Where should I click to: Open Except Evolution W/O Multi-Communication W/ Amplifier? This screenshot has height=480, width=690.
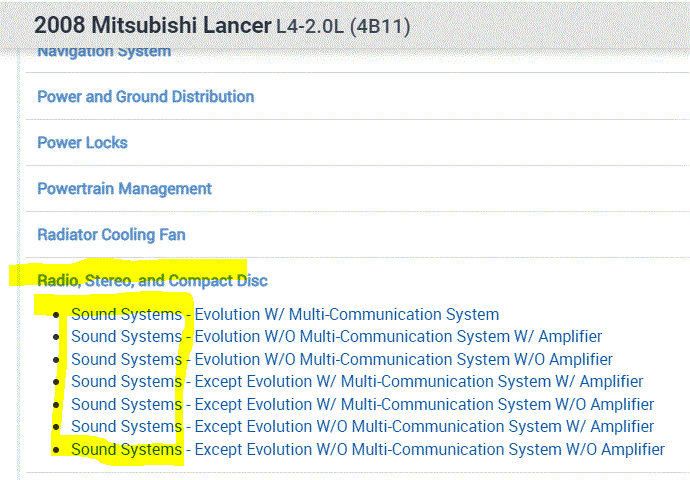(x=362, y=426)
